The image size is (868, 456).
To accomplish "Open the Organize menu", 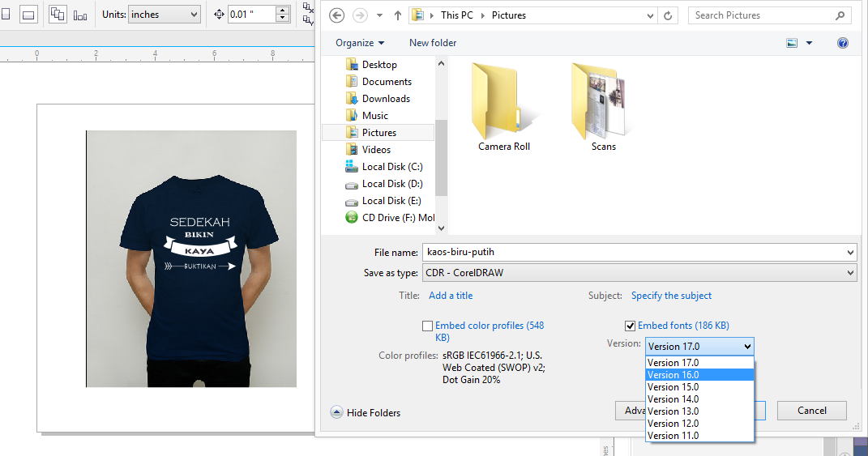I will point(360,43).
